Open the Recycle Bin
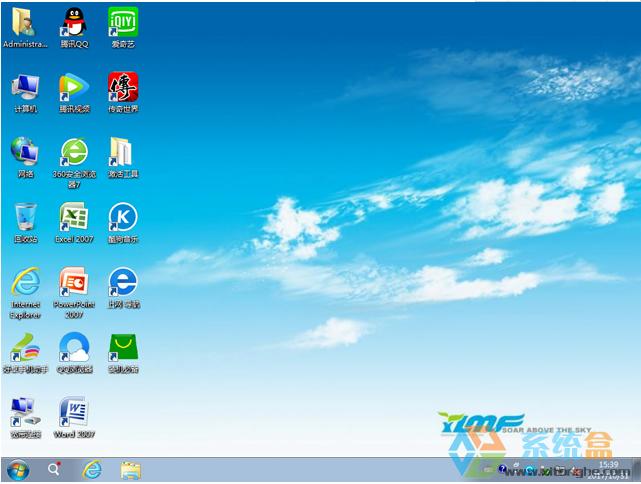 (x=25, y=218)
